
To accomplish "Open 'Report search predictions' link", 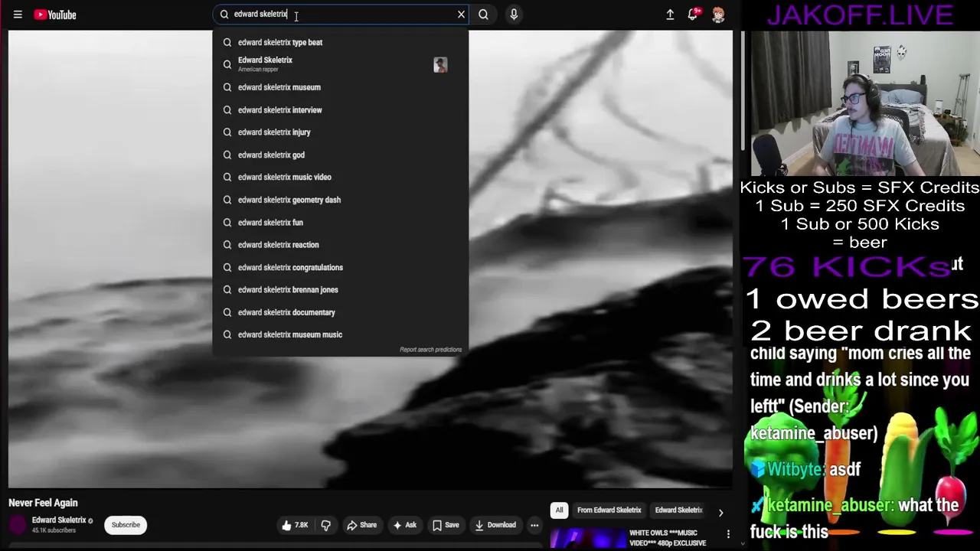I will [430, 350].
